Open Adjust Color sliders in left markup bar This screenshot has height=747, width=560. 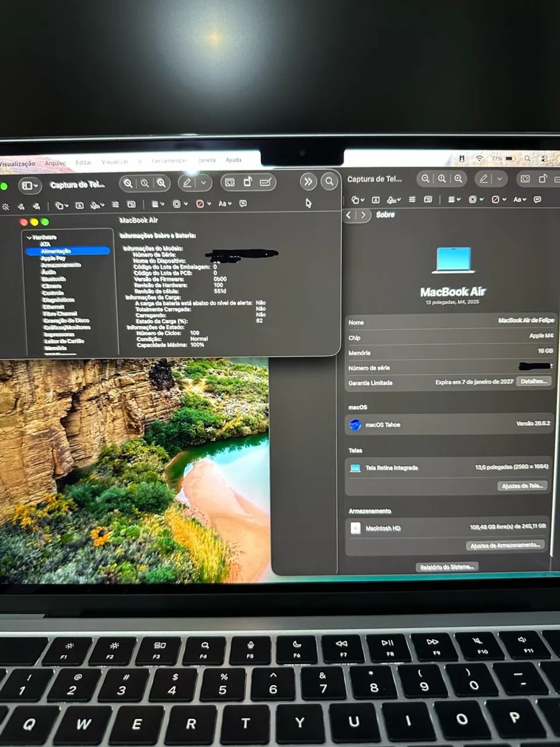click(x=116, y=205)
